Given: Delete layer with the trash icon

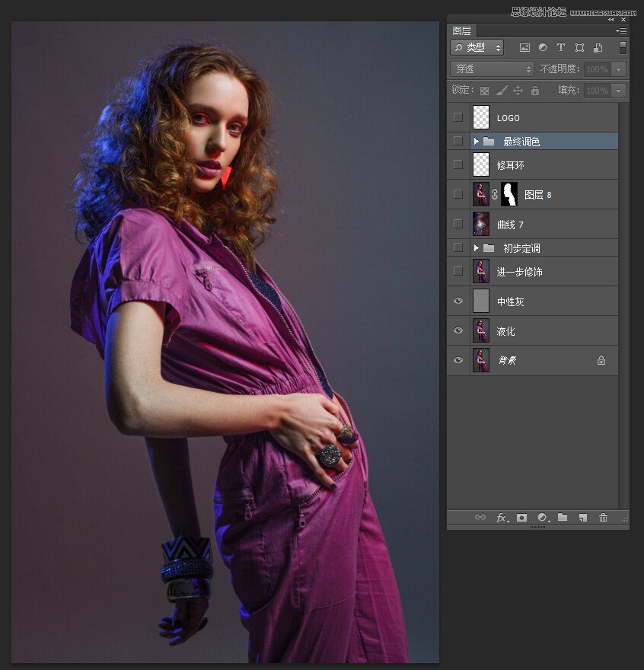Looking at the screenshot, I should click(603, 518).
